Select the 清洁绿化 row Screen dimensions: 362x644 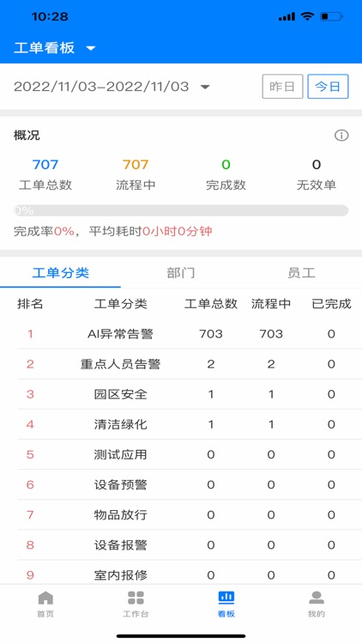pyautogui.click(x=181, y=424)
